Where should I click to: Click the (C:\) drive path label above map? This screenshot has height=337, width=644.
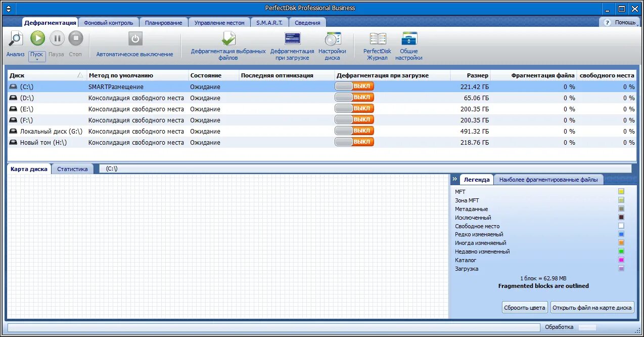[x=112, y=169]
